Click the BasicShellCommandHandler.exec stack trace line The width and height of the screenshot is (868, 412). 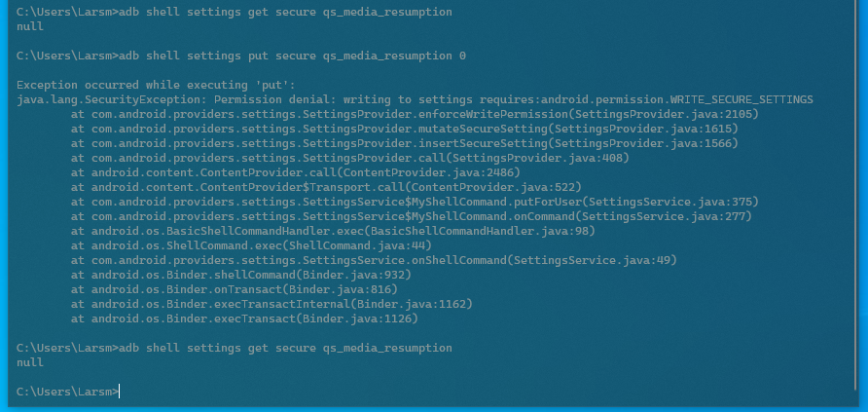point(333,231)
